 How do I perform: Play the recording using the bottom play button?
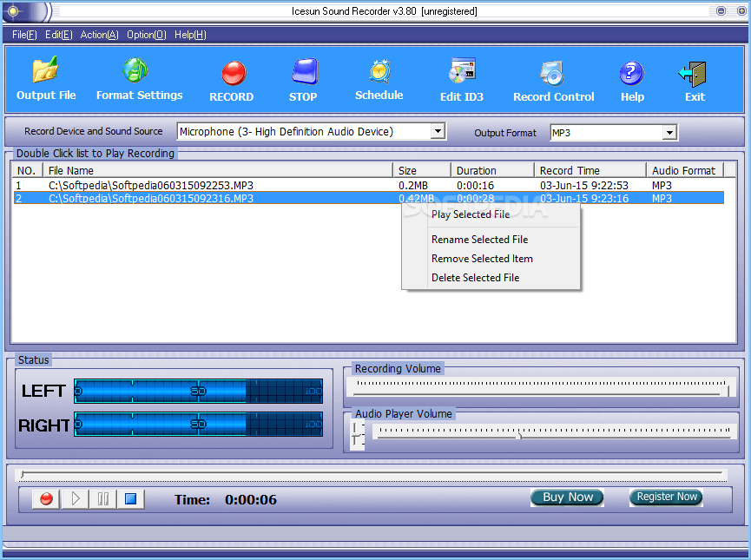(74, 498)
